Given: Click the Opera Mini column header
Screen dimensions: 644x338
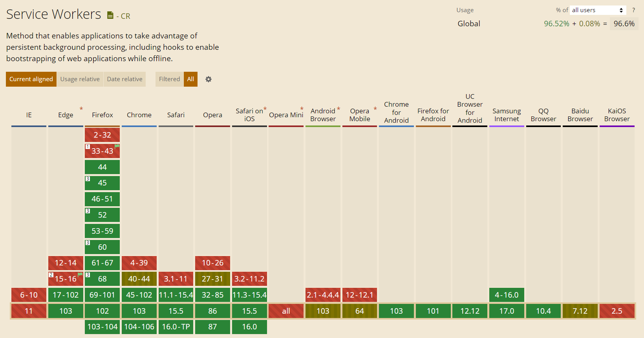Looking at the screenshot, I should (286, 115).
